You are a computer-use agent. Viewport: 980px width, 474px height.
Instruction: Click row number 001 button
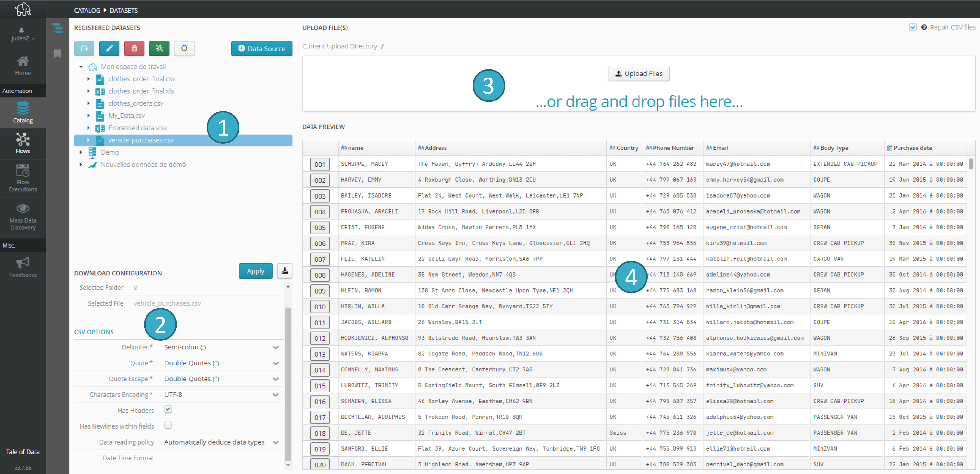click(x=320, y=164)
